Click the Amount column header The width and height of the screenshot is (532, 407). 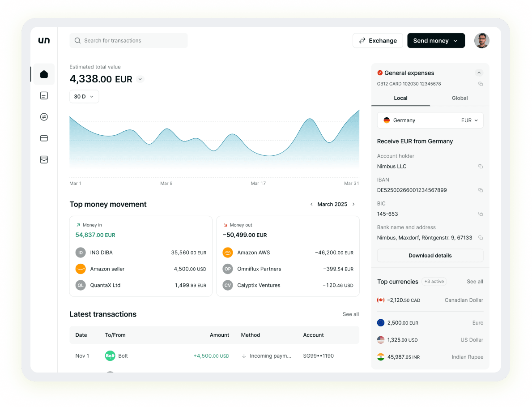point(220,335)
